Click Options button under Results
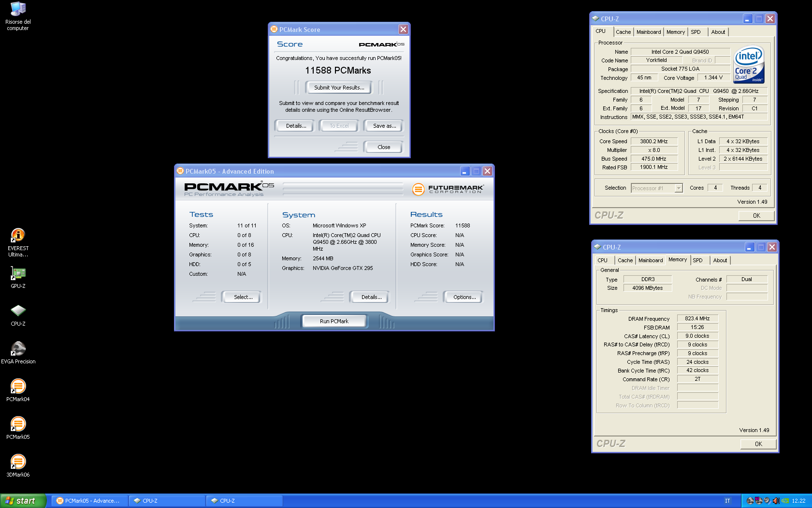Image resolution: width=812 pixels, height=508 pixels. click(x=464, y=297)
